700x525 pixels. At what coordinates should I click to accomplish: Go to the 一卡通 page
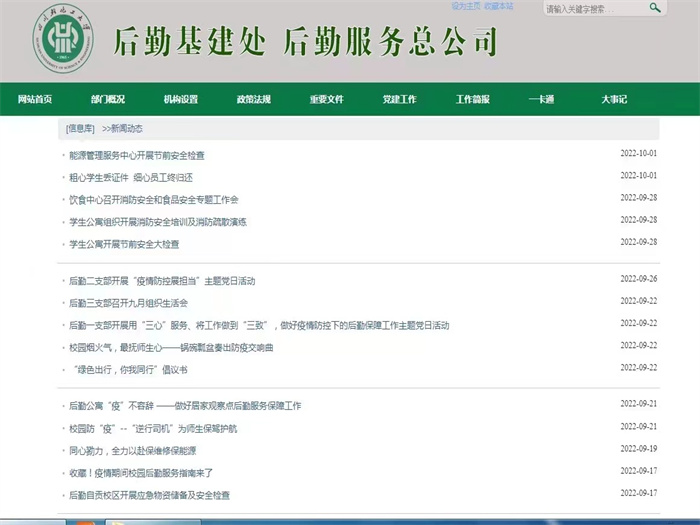coord(541,99)
